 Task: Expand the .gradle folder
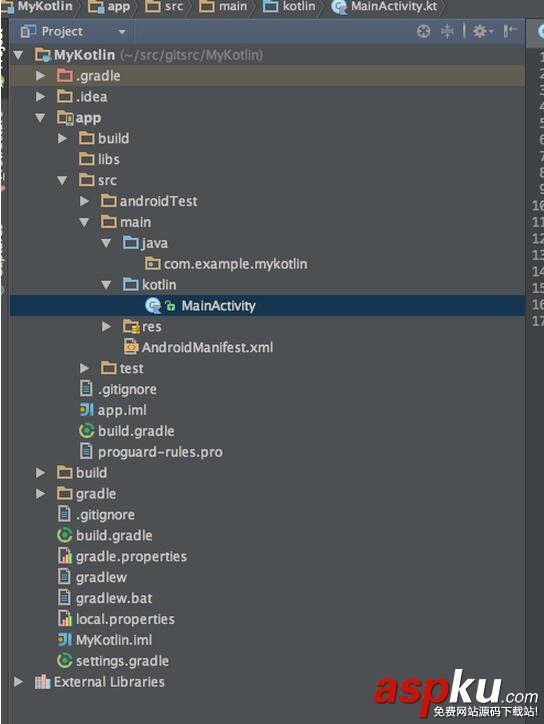pos(41,76)
